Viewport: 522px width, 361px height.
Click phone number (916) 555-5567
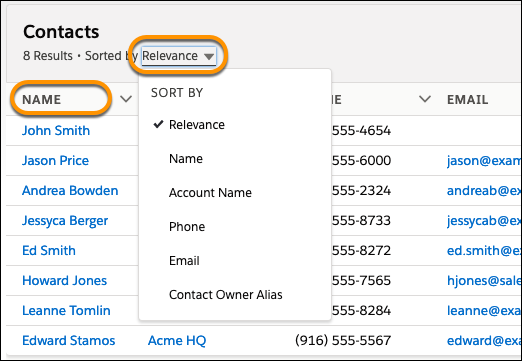tap(343, 340)
